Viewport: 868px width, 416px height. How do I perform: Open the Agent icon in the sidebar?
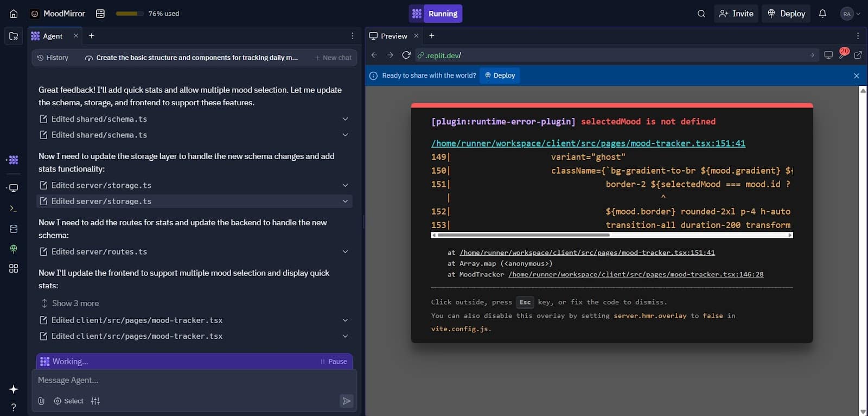click(x=14, y=160)
